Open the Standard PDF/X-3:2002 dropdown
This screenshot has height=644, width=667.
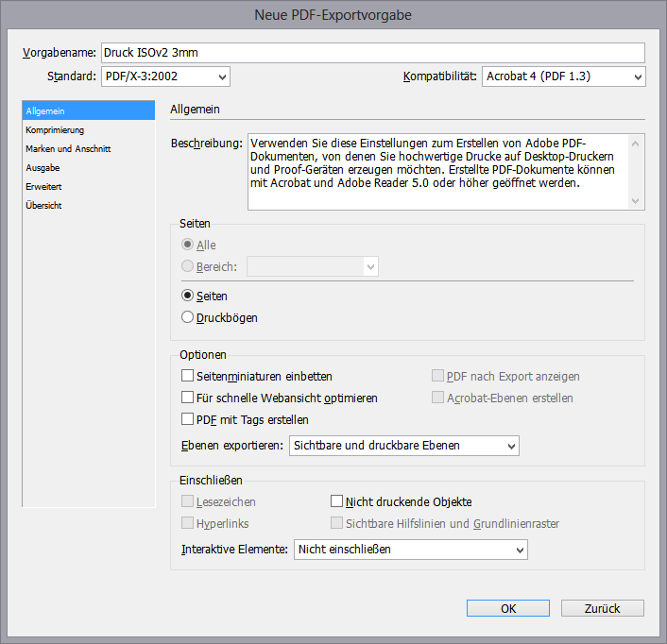coord(165,76)
